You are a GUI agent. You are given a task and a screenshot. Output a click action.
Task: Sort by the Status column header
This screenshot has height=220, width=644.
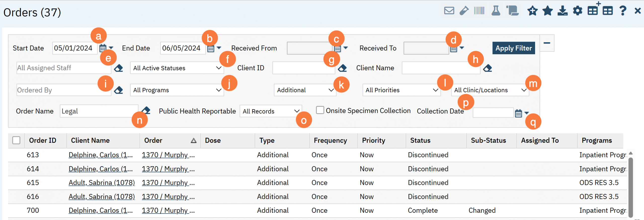420,140
